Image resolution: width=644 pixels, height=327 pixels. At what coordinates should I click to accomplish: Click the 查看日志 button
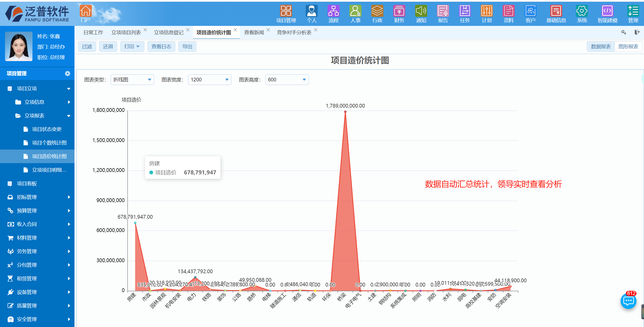coord(161,46)
